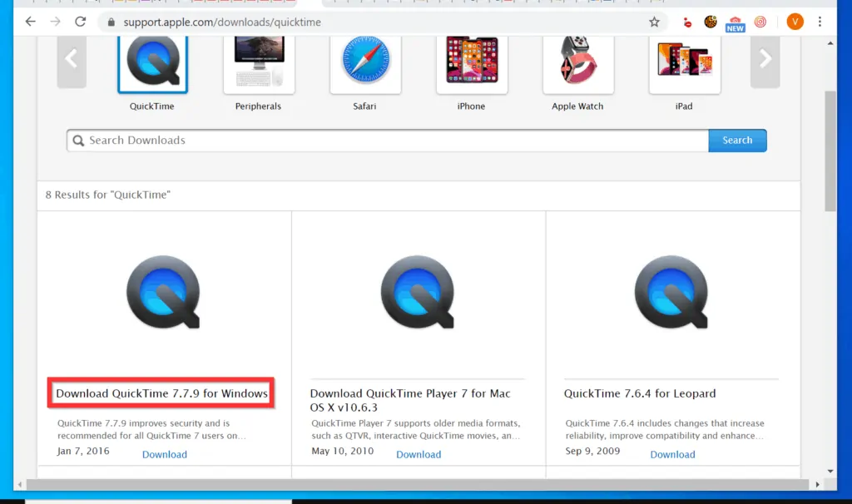Click carousel previous arrow
This screenshot has width=852, height=504.
[72, 61]
